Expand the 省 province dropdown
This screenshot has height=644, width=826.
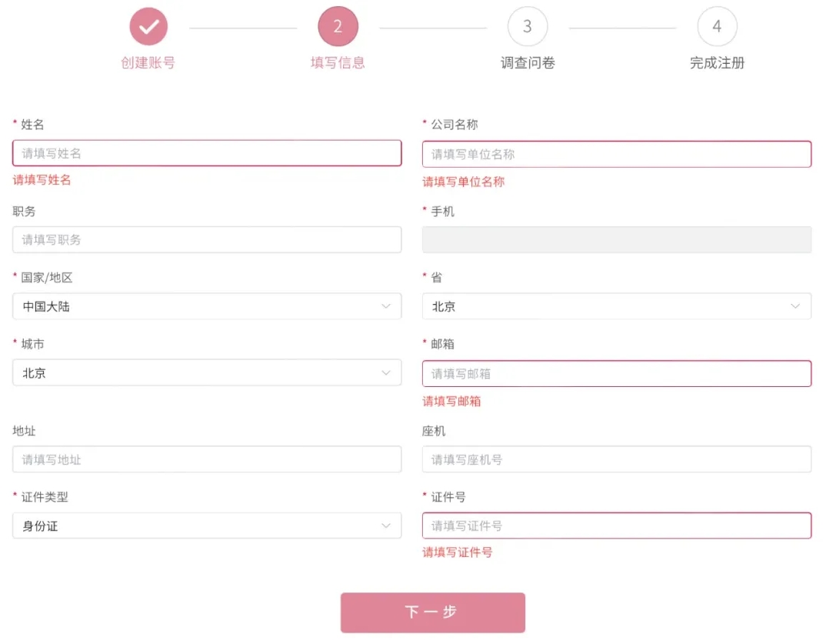(616, 306)
